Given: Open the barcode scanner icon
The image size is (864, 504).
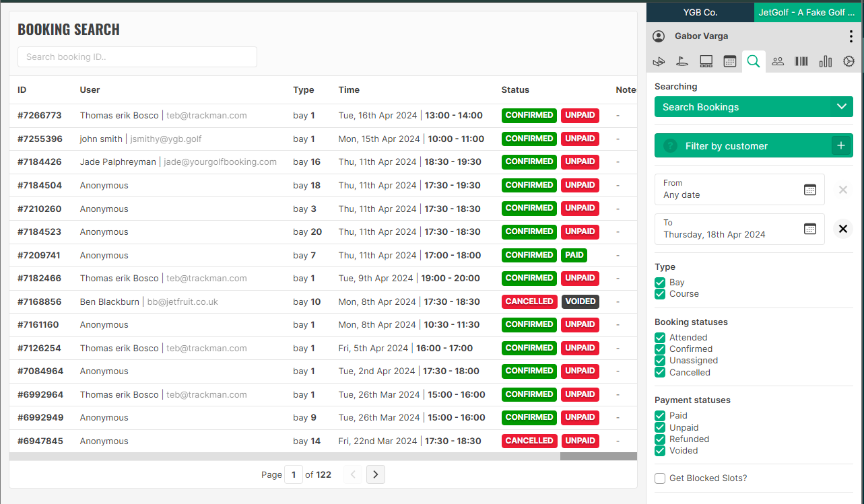Looking at the screenshot, I should coord(801,61).
